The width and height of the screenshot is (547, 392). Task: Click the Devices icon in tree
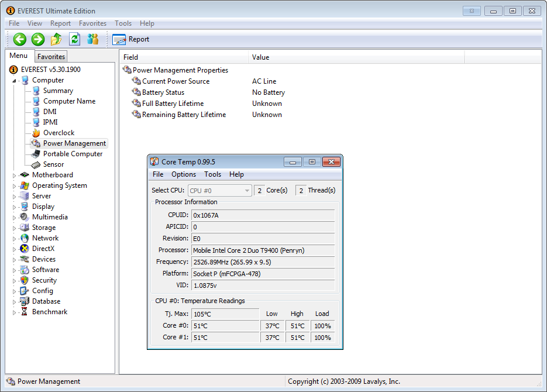point(25,259)
